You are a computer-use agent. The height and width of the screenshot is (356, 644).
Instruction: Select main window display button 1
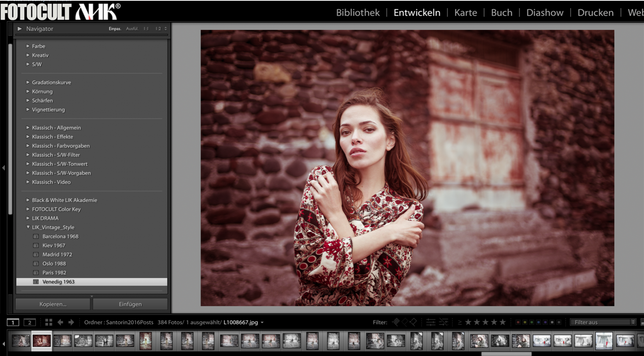coord(13,322)
